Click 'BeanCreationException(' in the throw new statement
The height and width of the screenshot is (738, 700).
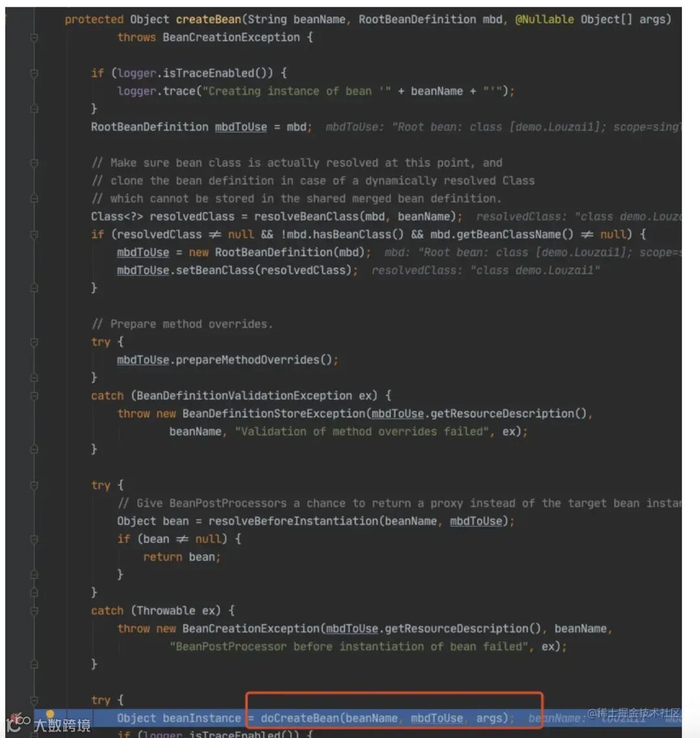(253, 628)
